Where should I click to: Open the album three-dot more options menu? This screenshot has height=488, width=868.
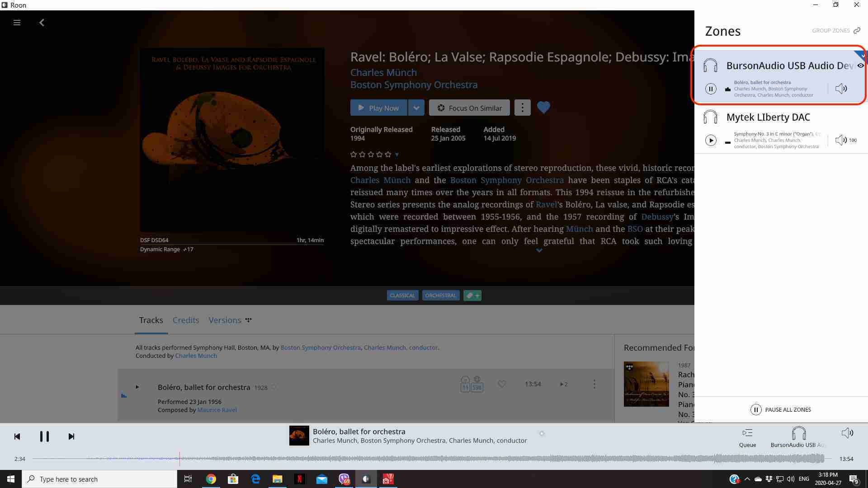click(522, 108)
